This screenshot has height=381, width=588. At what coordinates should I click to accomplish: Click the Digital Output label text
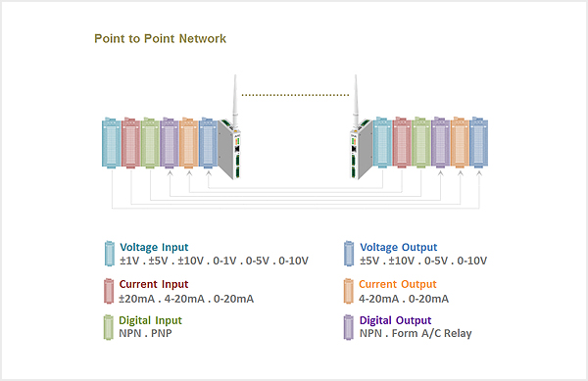(x=396, y=320)
